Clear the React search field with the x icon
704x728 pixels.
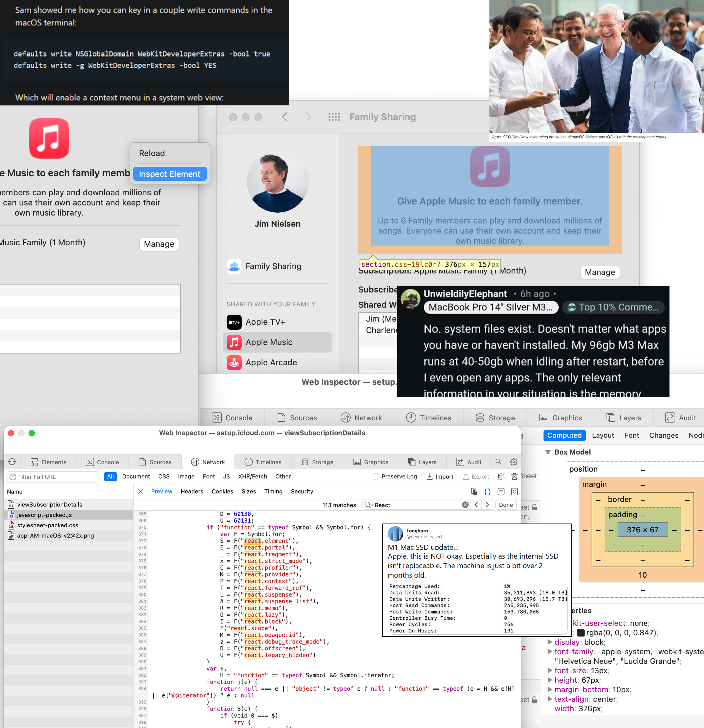[465, 505]
